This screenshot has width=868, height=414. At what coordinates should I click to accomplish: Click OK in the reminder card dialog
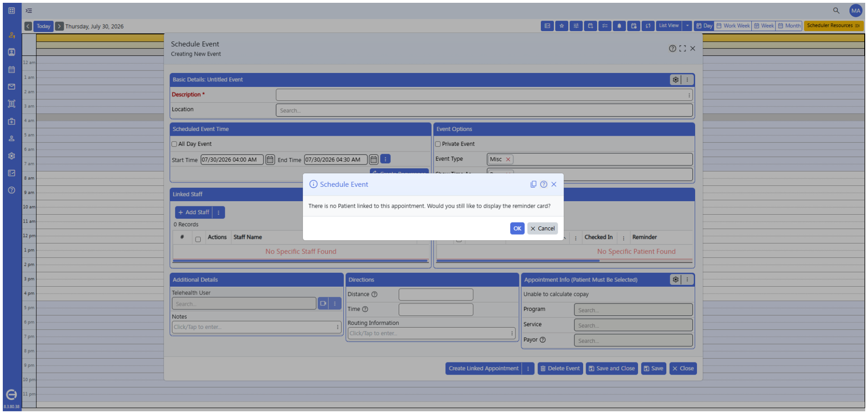[x=517, y=229]
